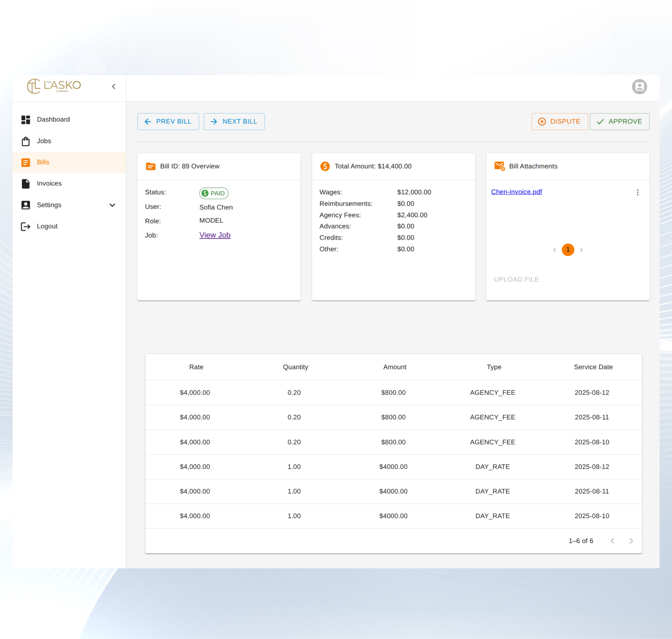Sort by the Service Date column header

(x=593, y=367)
